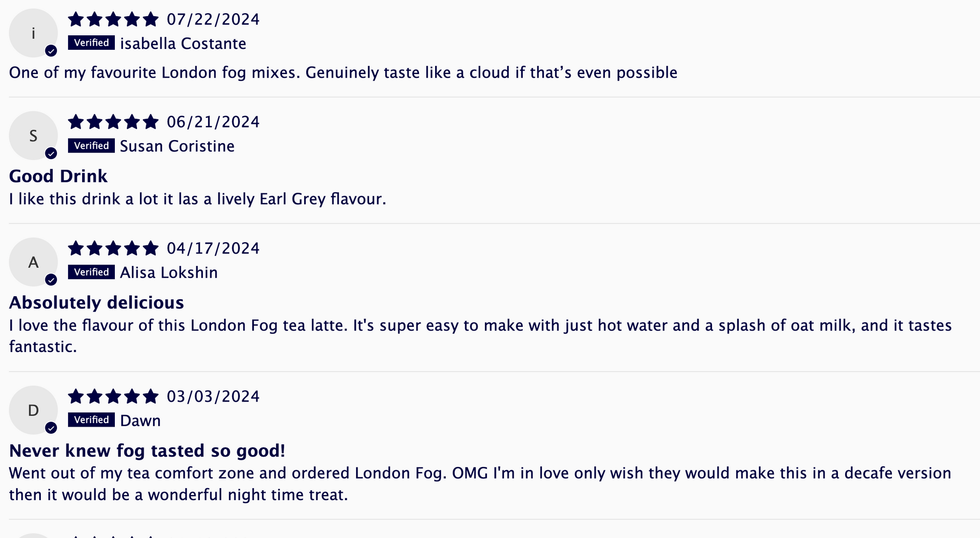This screenshot has height=538, width=980.
Task: Click isabella Costante's avatar circle
Action: [x=33, y=33]
